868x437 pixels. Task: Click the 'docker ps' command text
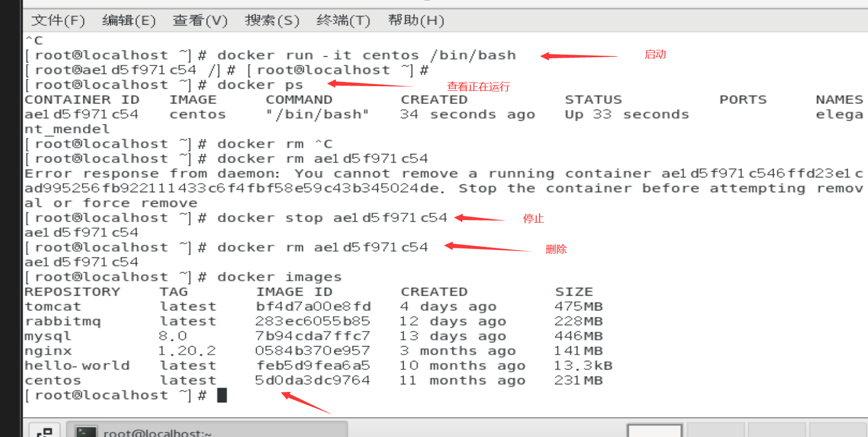pyautogui.click(x=260, y=85)
